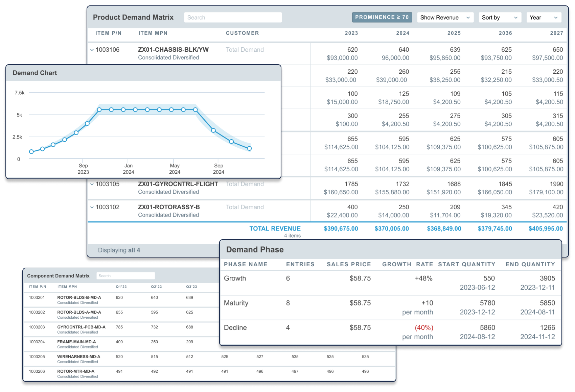Click the Jan 2024 axis label
The height and width of the screenshot is (392, 575).
click(129, 169)
